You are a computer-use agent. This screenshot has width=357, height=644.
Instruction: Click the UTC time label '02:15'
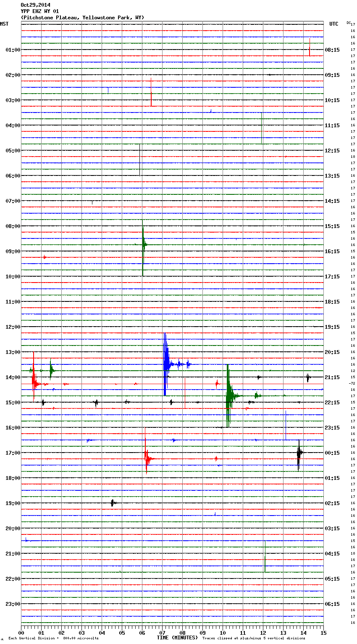[x=332, y=503]
